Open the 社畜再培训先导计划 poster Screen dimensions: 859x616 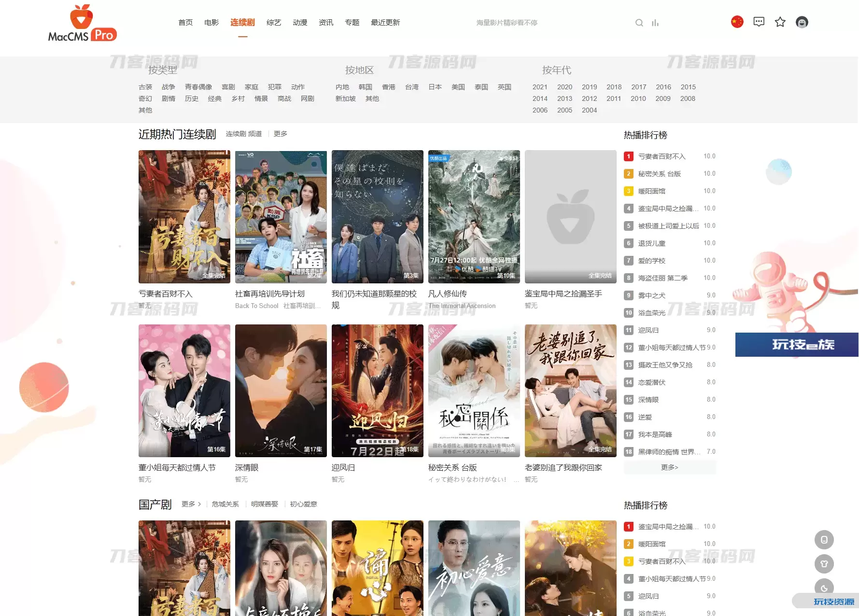pyautogui.click(x=281, y=217)
